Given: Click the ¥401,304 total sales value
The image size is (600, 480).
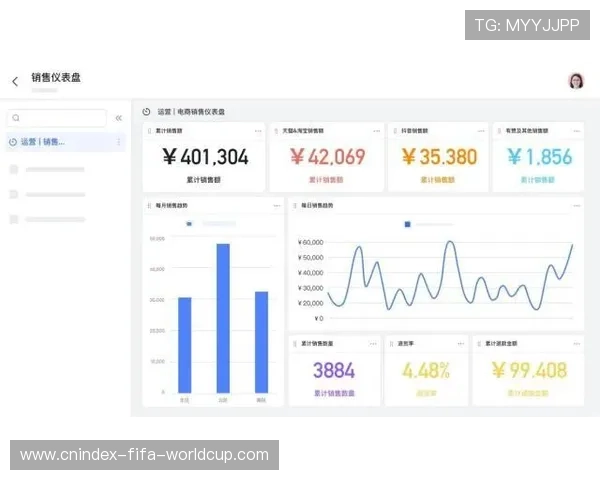Looking at the screenshot, I should click(205, 157).
